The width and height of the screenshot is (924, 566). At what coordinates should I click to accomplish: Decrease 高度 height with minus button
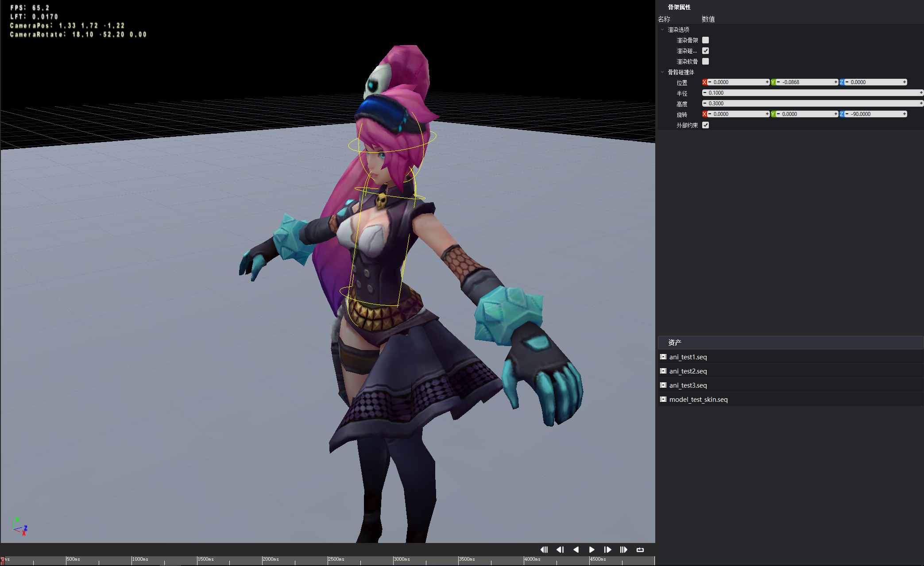[x=705, y=104]
